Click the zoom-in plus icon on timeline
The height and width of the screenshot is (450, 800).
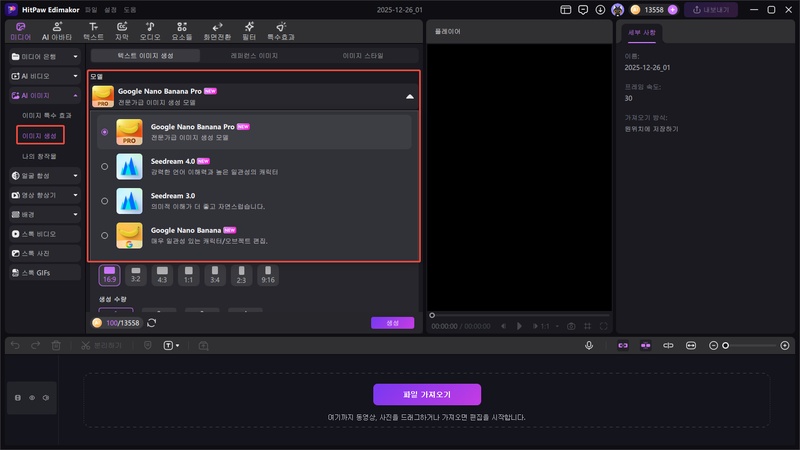[x=785, y=345]
